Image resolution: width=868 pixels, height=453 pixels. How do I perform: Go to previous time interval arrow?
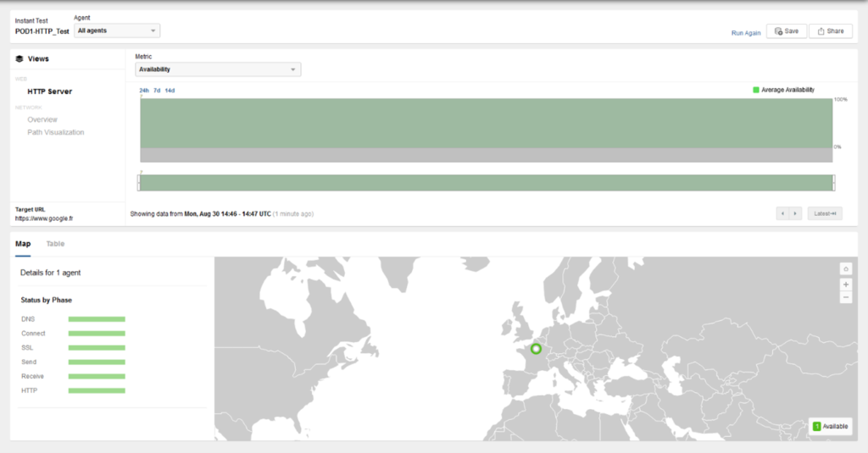point(782,213)
